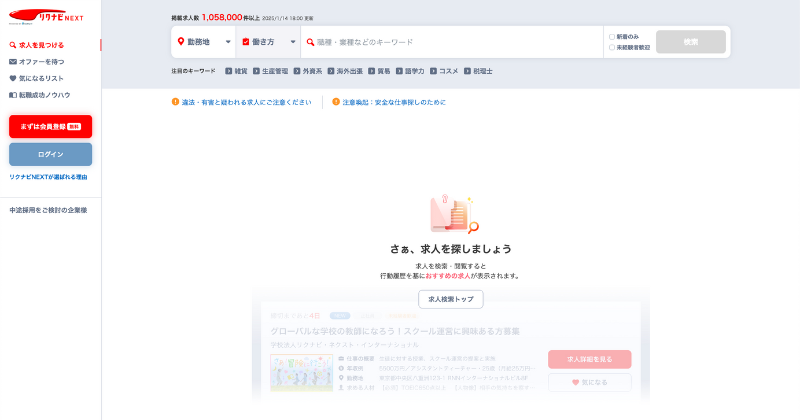Click the 1,058,000 job count number
This screenshot has width=800, height=420.
click(222, 17)
